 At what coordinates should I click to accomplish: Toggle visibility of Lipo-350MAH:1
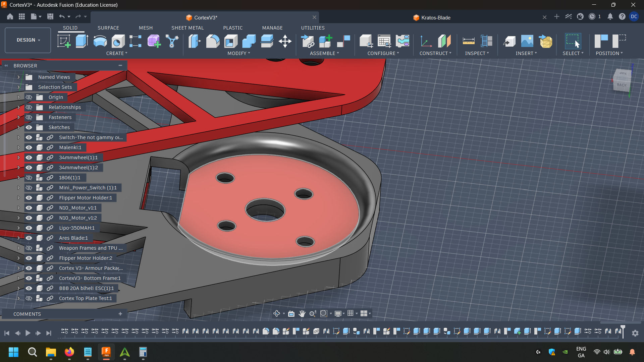coord(29,228)
